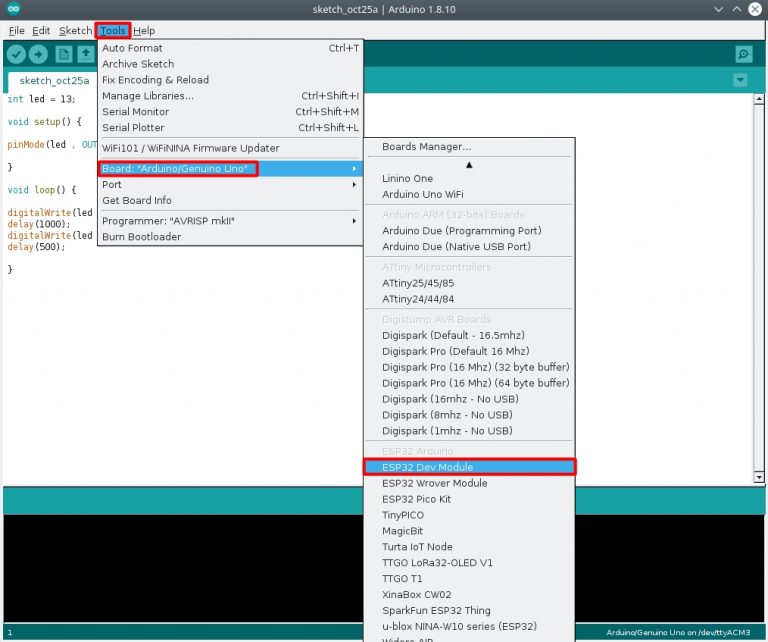Click the 'delay(500);' code line
768x642 pixels.
36,247
